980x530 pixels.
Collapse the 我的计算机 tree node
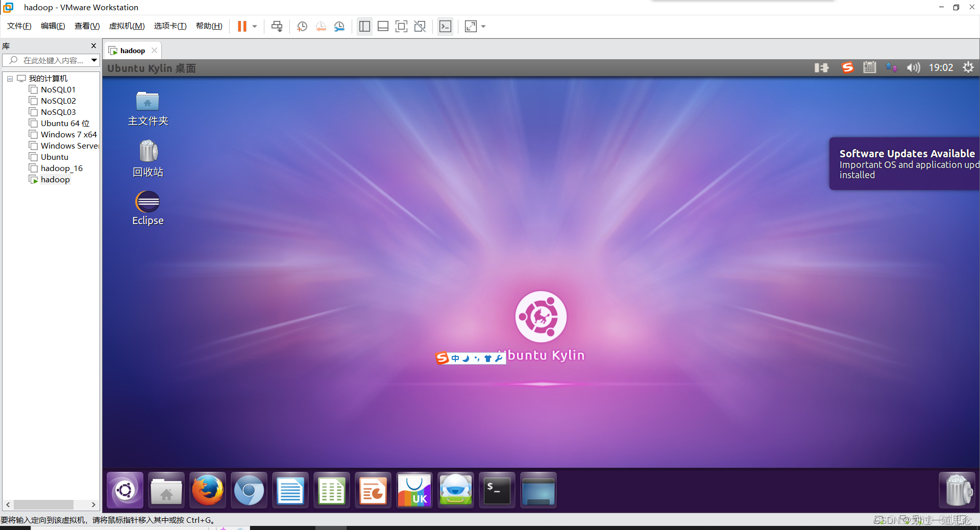[10, 79]
